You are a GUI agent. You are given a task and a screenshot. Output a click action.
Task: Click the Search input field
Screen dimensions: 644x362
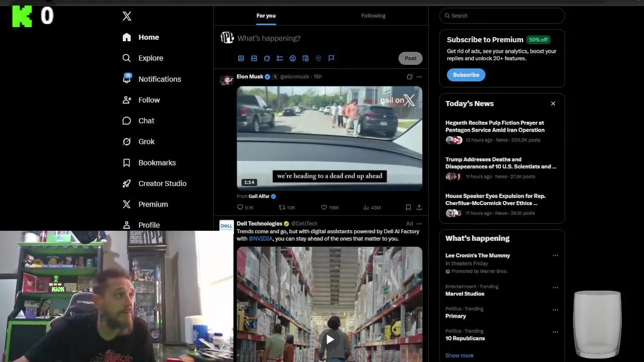pos(502,16)
